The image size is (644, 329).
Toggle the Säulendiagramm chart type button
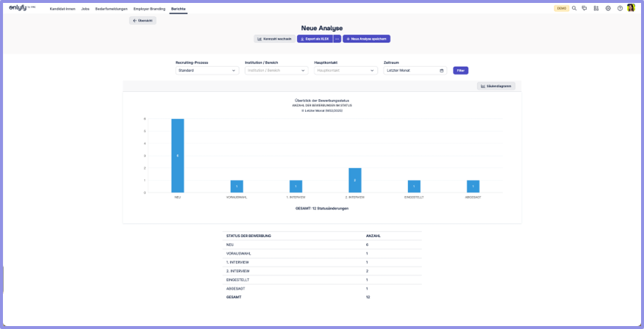495,86
